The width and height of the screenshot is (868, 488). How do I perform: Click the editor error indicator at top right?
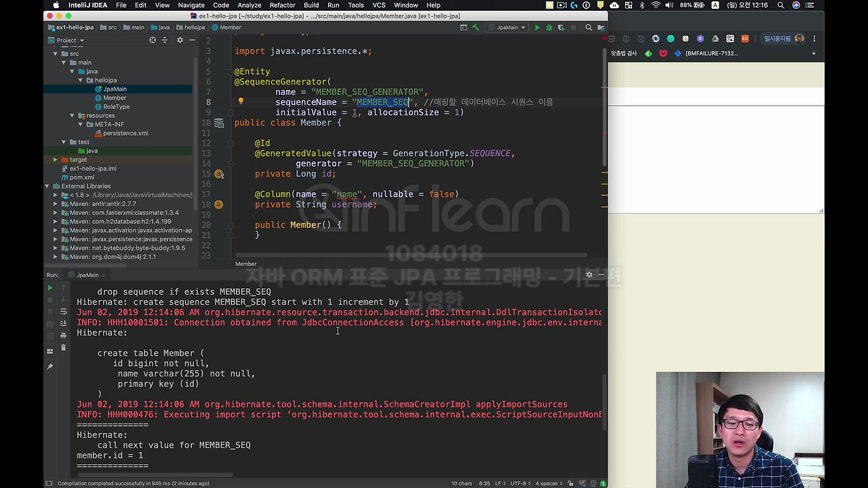point(603,39)
